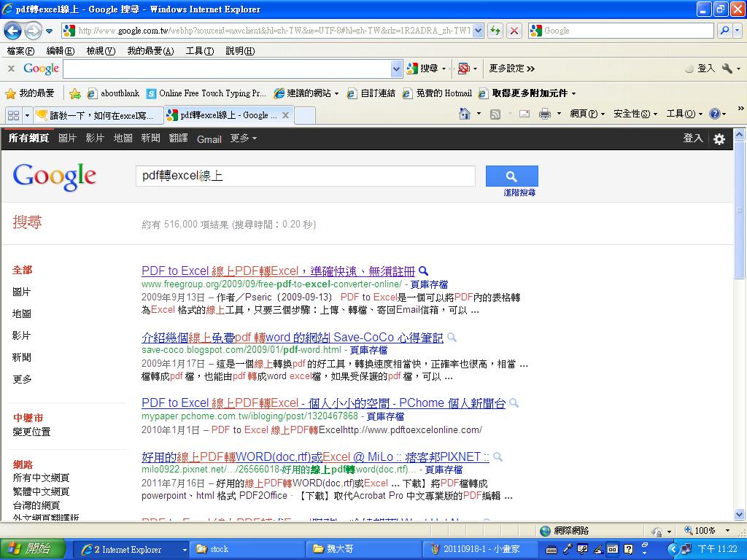Image resolution: width=747 pixels, height=560 pixels.
Task: Open the freegroup PDF to Excel result
Action: (x=278, y=271)
